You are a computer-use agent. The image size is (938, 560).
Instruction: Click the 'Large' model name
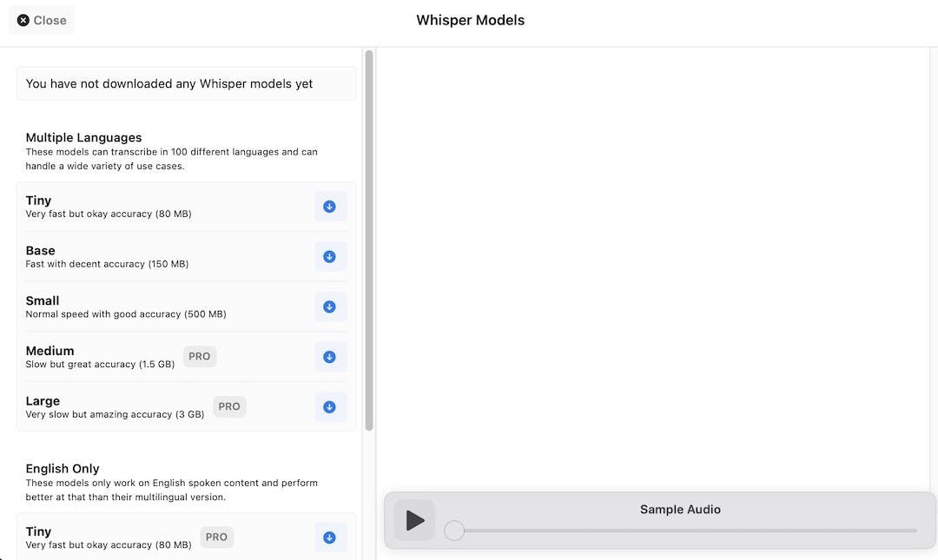tap(43, 401)
